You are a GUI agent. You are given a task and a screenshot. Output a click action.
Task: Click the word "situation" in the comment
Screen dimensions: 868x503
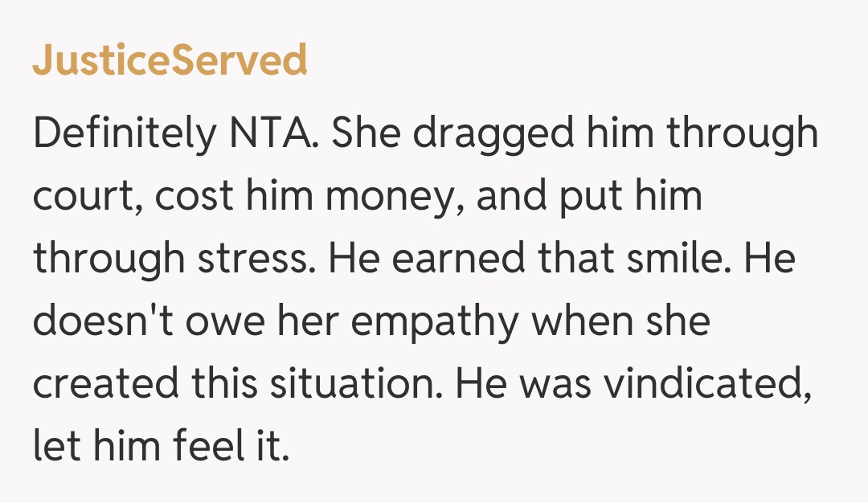(354, 385)
